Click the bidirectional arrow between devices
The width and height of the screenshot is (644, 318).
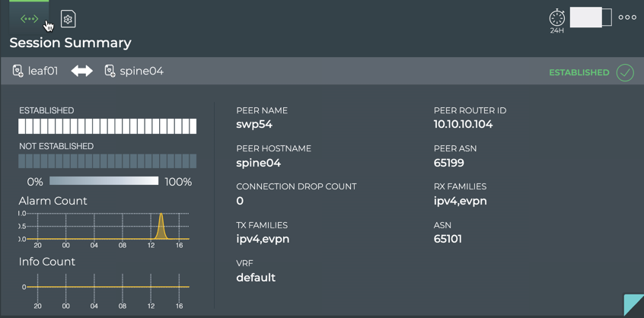click(x=82, y=71)
